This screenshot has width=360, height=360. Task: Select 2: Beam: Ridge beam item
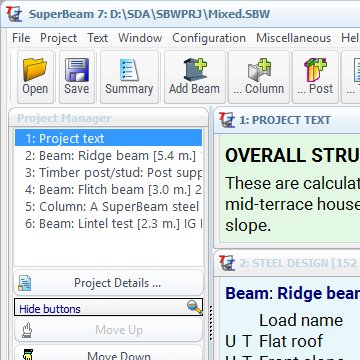coord(108,156)
